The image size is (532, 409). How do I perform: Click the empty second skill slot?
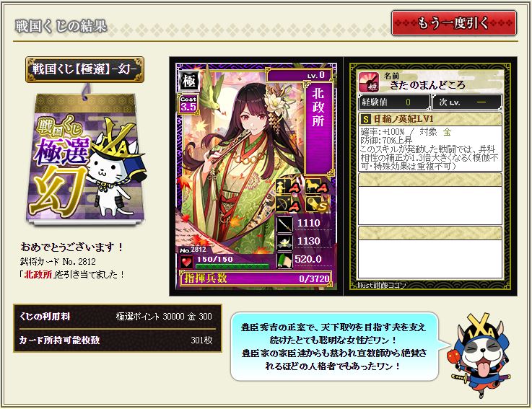point(430,199)
